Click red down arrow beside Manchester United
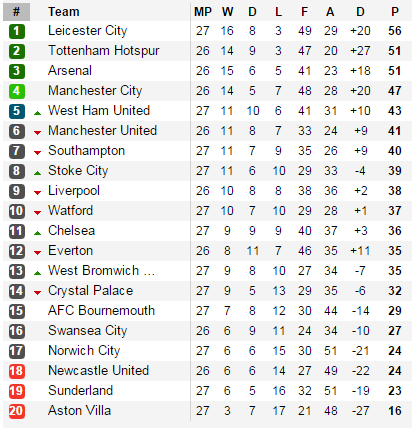The height and width of the screenshot is (428, 412). click(37, 133)
